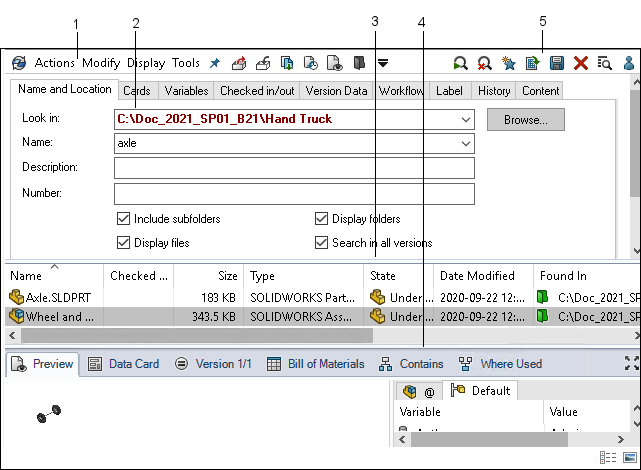
Task: Disable Search in all versions
Action: pos(322,242)
